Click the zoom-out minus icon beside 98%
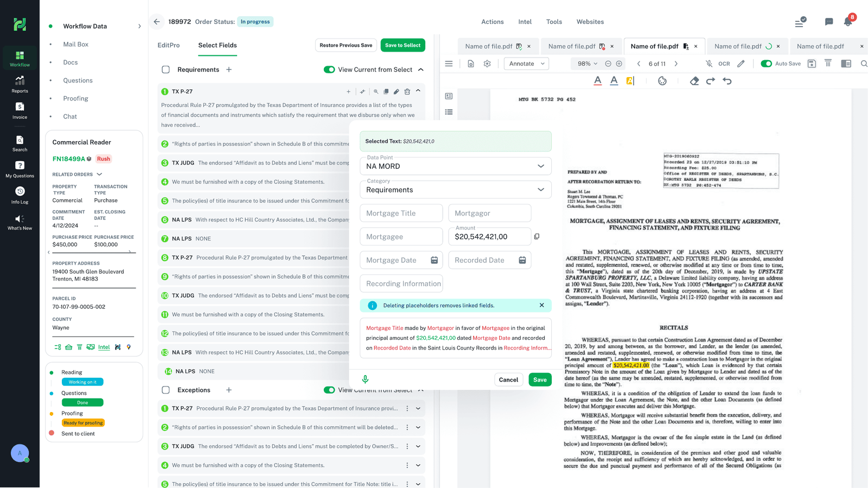 (608, 64)
